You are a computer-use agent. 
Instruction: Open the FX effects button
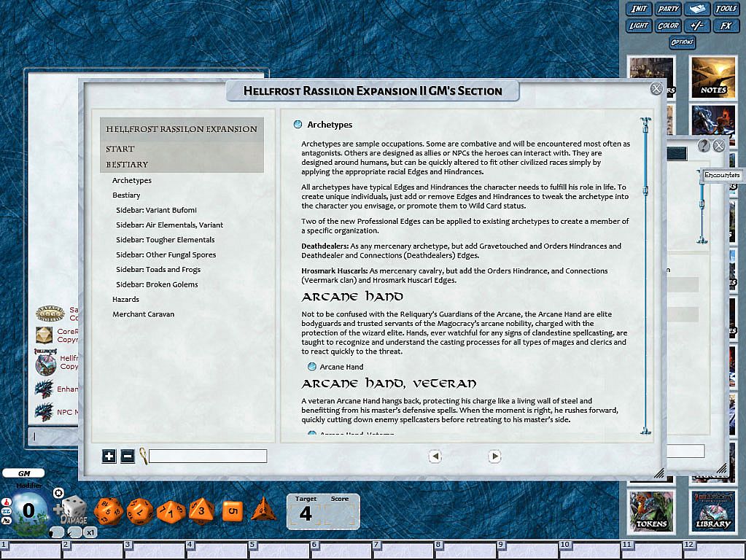point(726,26)
